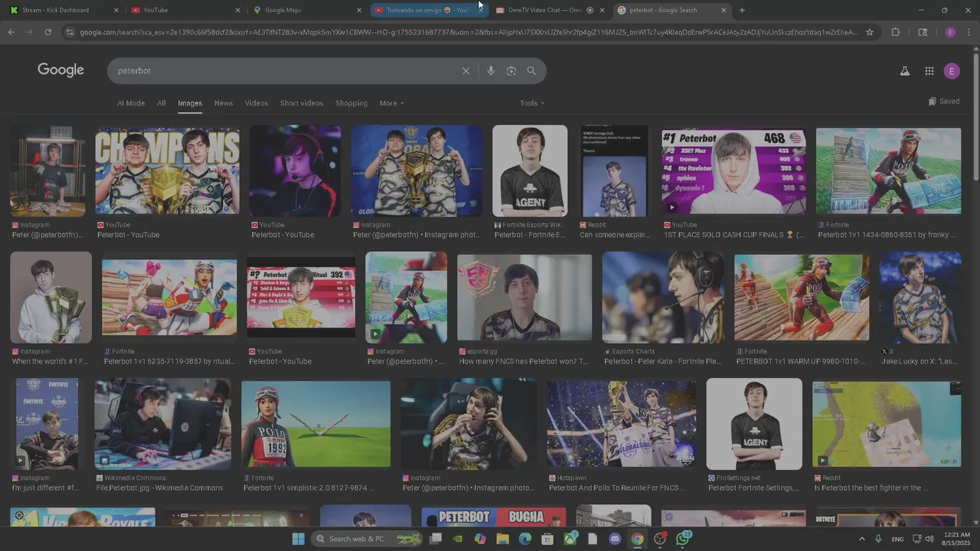Open the Google apps grid icon
Viewport: 980px width, 551px height.
tap(929, 71)
